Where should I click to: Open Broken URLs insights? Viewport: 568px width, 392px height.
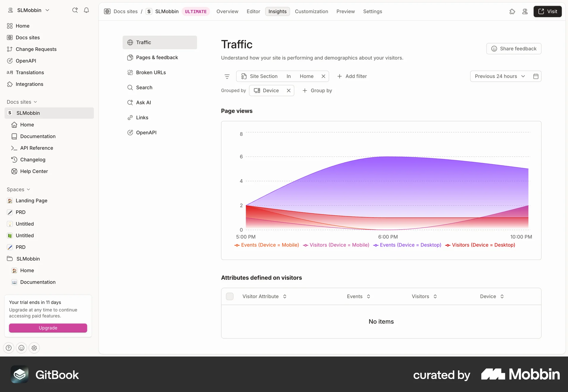coord(160,72)
